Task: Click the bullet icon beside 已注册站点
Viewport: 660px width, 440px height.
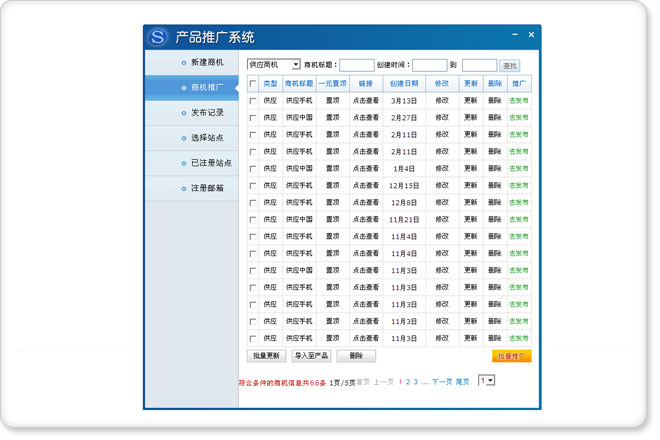Action: click(x=183, y=163)
